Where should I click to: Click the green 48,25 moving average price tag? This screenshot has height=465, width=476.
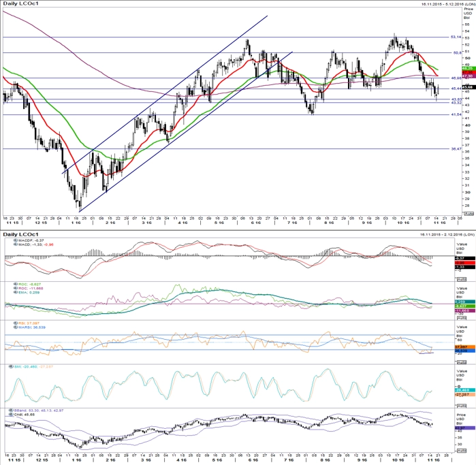(x=469, y=69)
